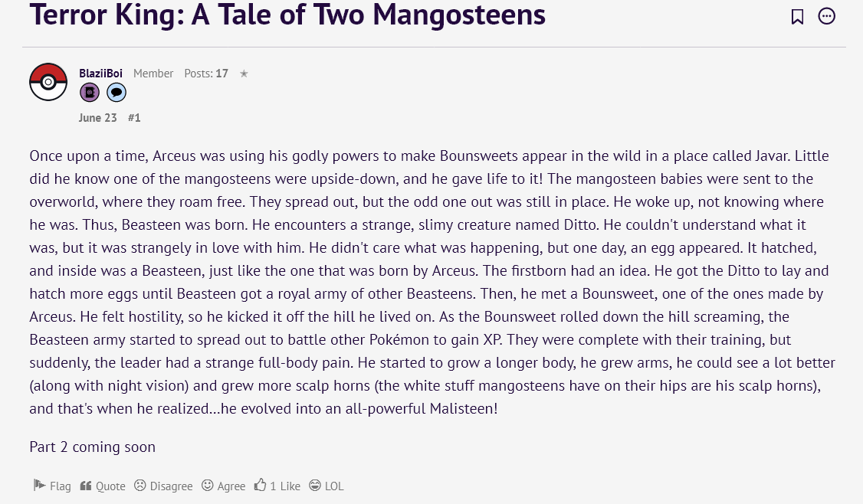Quote this post using the Quote label
Viewport: 863px width, 504px height.
(110, 486)
